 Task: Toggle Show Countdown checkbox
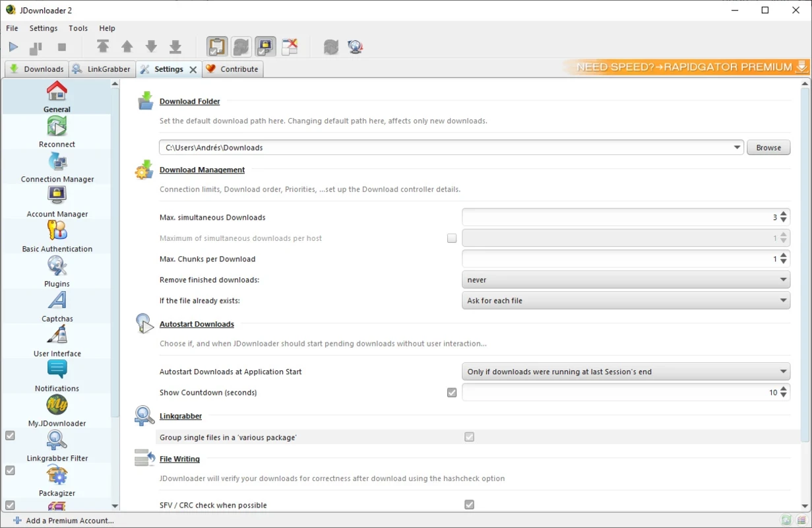[x=452, y=393]
